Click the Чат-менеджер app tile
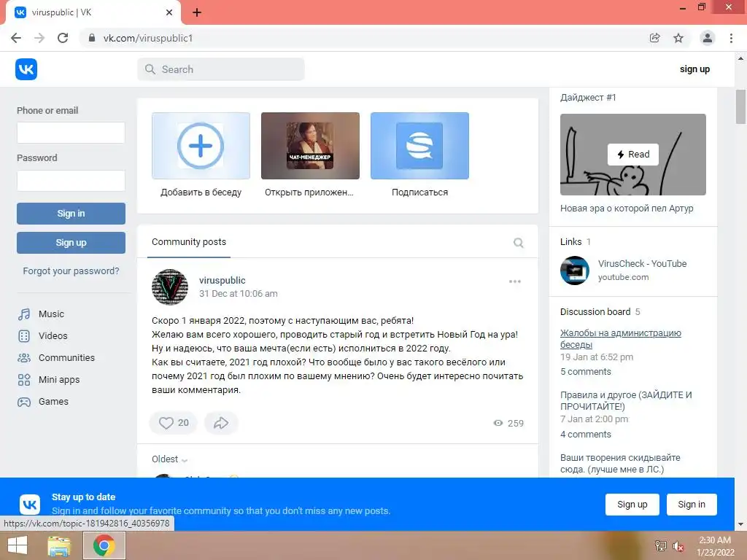This screenshot has height=560, width=747. tap(310, 146)
